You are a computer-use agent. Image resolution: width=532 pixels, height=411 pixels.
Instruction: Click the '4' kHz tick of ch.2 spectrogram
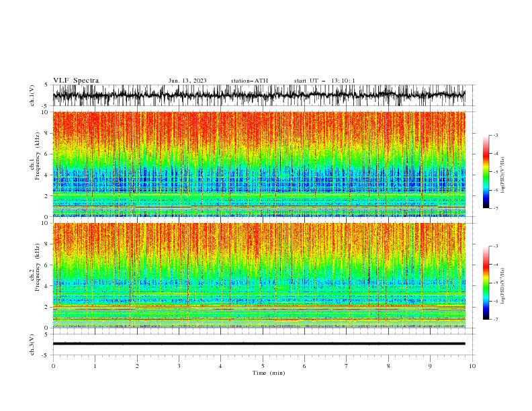coord(46,286)
